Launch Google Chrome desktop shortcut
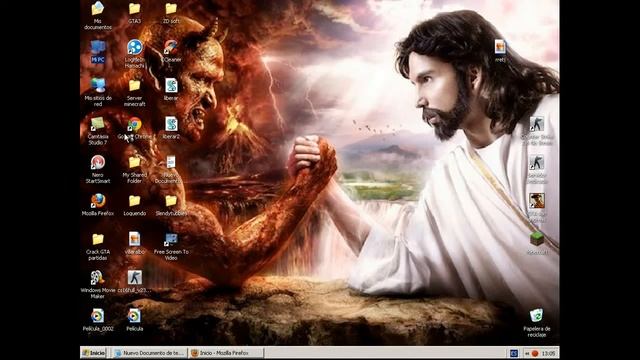 pyautogui.click(x=134, y=128)
